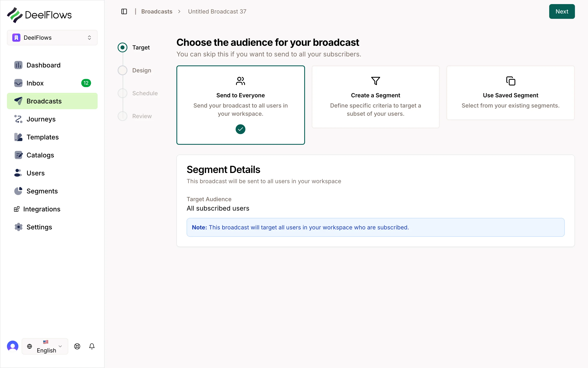The width and height of the screenshot is (588, 368).
Task: Click the Inbox badge showing 12
Action: 86,83
